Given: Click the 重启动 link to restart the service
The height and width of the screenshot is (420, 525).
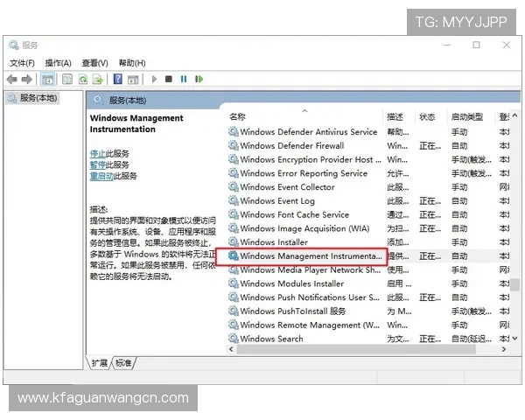Looking at the screenshot, I should (x=101, y=176).
